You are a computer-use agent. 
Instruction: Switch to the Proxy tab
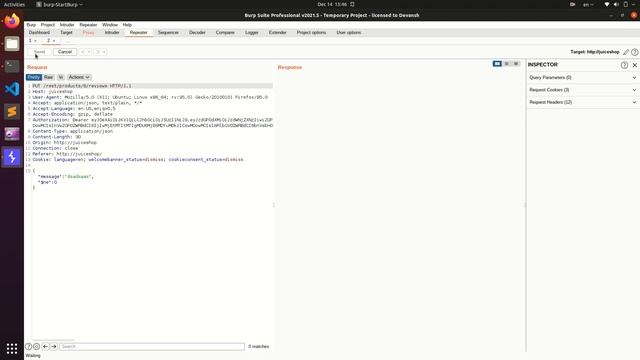(x=89, y=32)
